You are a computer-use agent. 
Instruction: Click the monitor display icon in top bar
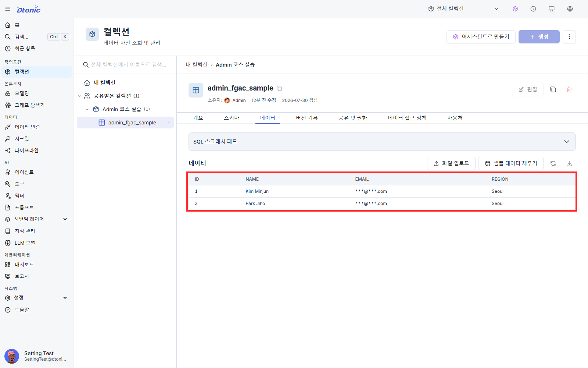point(552,9)
